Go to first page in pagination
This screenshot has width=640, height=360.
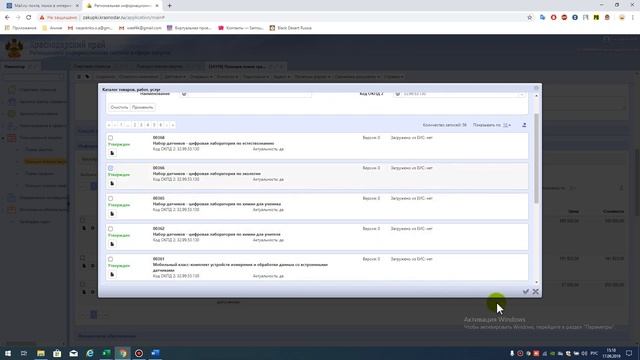click(x=109, y=125)
